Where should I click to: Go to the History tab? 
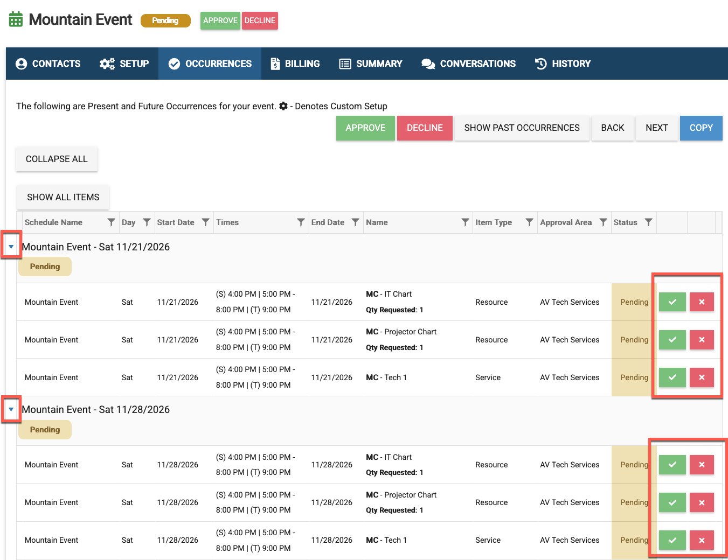pyautogui.click(x=563, y=64)
